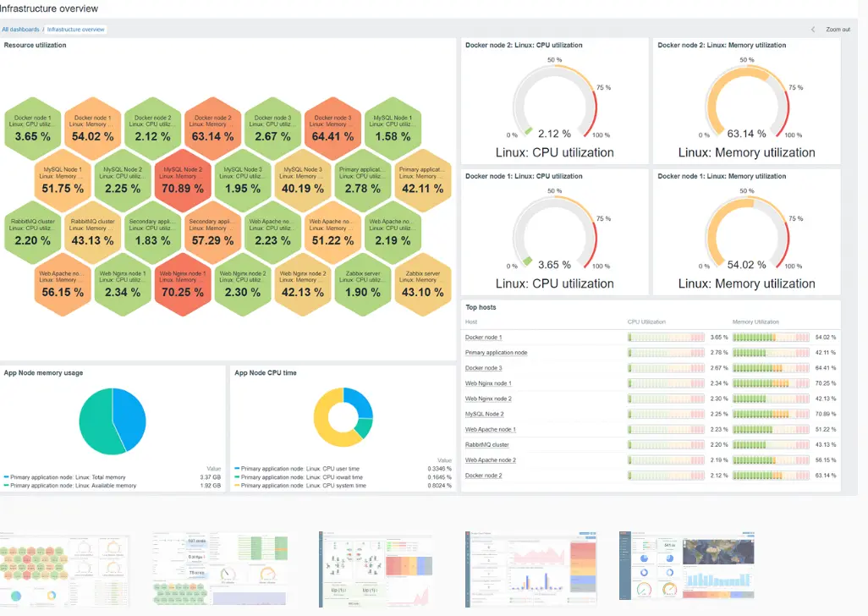
Task: Click the Zoom out button
Action: 838,30
